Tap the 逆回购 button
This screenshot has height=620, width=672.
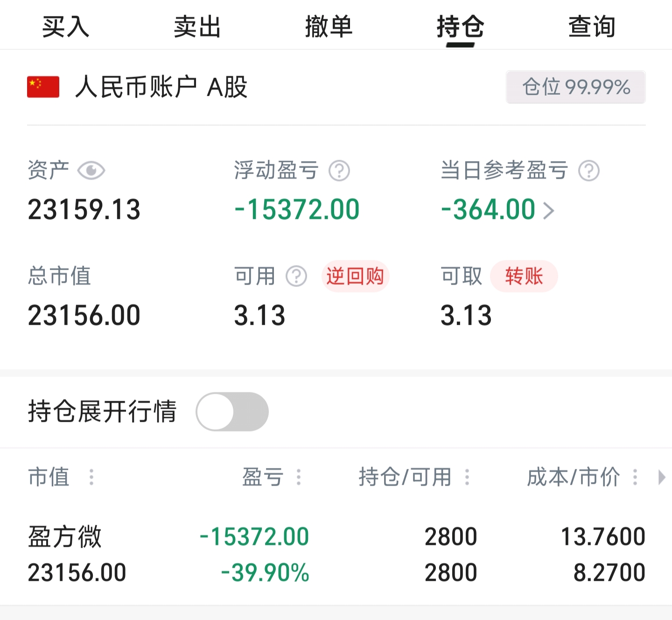point(355,276)
